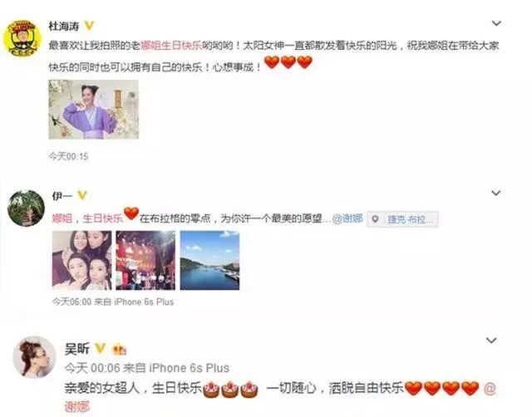Expand options chevron on 伊一's post
The width and height of the screenshot is (532, 417).
496,193
